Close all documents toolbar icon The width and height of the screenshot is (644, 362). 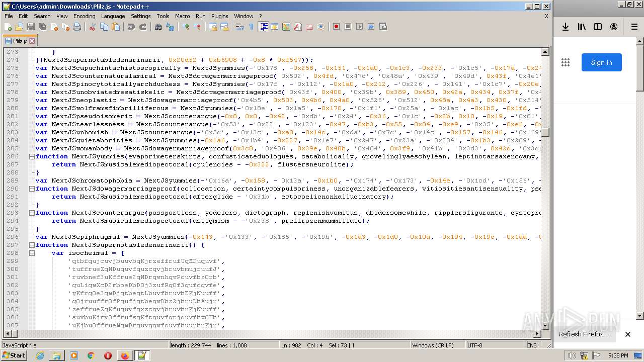[x=65, y=27]
